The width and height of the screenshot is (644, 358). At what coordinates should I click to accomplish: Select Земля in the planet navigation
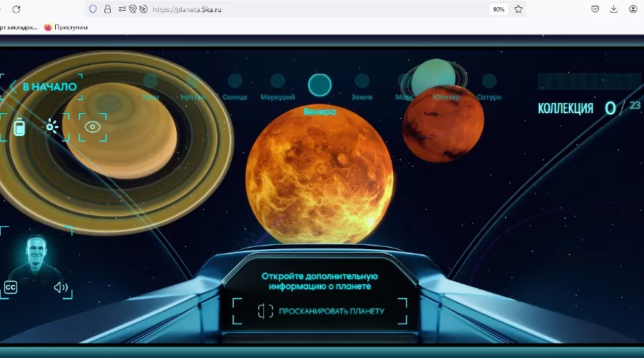[362, 88]
